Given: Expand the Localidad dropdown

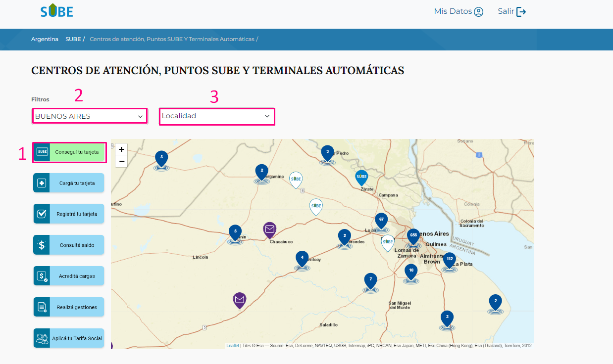Looking at the screenshot, I should coord(217,116).
